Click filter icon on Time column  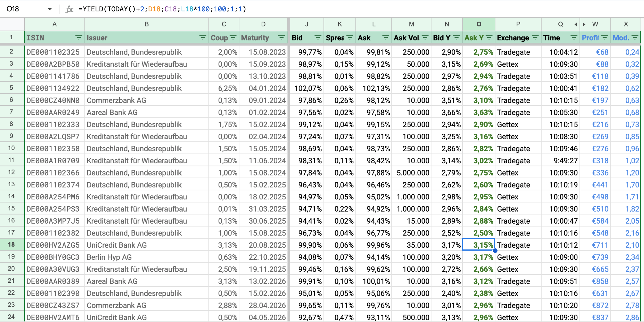(x=574, y=38)
